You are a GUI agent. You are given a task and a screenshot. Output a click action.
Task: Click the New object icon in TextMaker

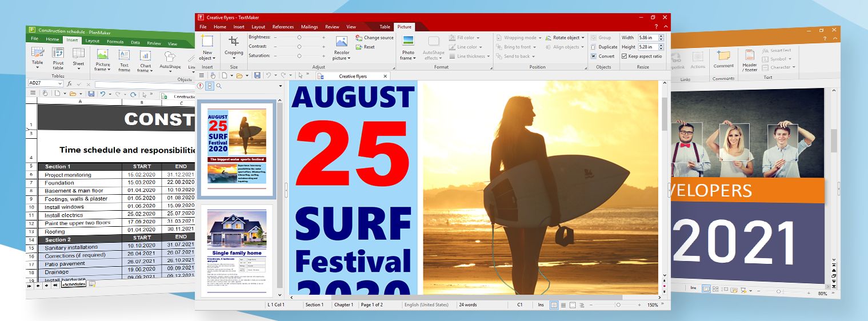point(207,41)
